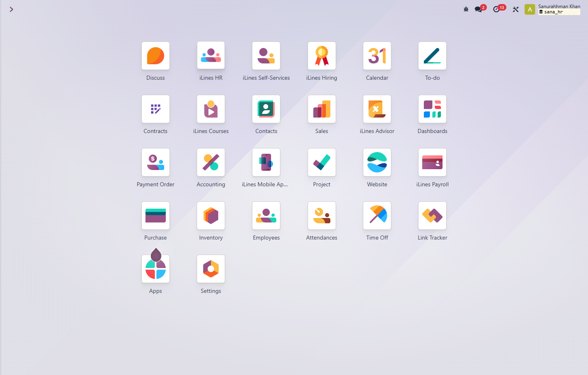This screenshot has height=375, width=588.
Task: Open the iLines Advisor app
Action: (377, 109)
